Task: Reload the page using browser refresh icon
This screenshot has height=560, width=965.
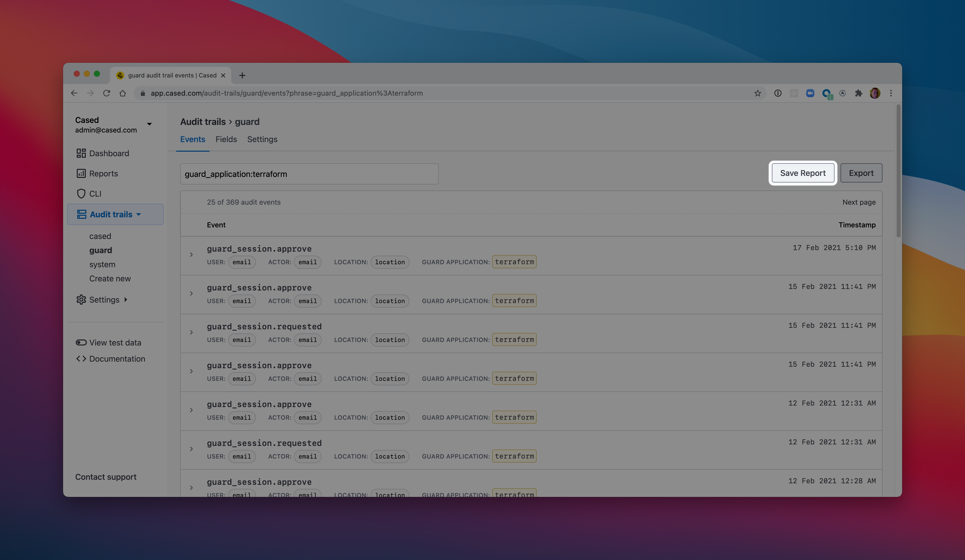Action: [x=107, y=93]
